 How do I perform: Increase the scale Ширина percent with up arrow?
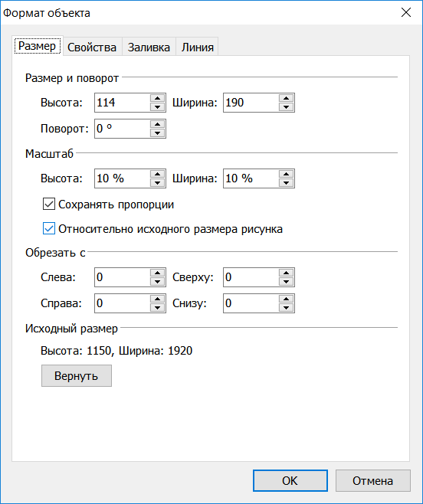tap(286, 174)
